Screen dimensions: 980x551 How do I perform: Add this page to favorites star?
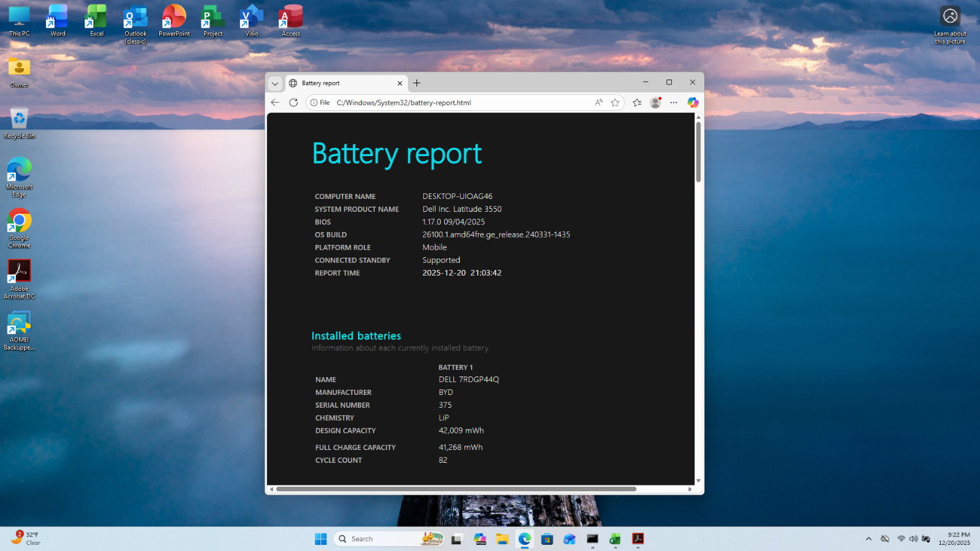click(615, 102)
